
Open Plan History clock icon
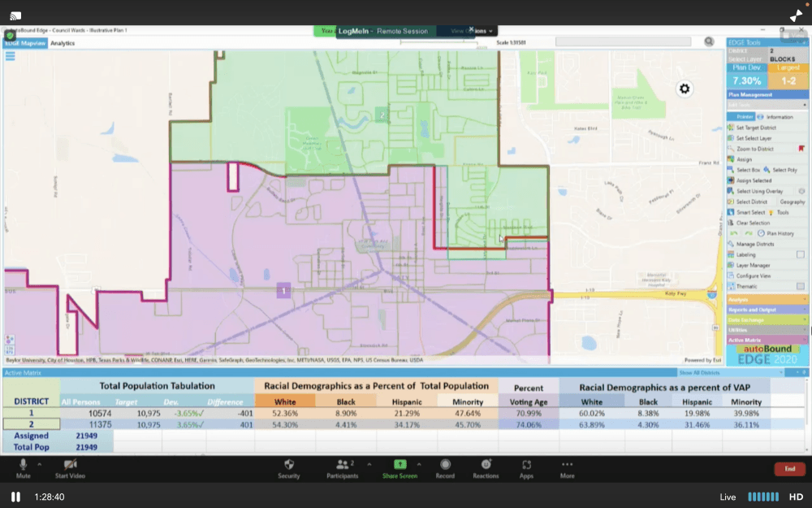(x=762, y=233)
